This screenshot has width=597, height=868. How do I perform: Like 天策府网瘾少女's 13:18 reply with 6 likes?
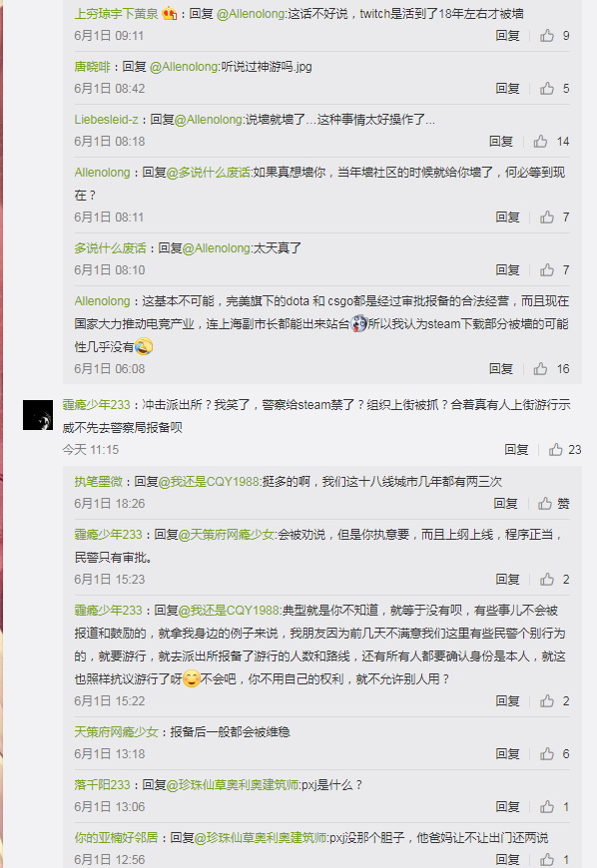[x=547, y=754]
